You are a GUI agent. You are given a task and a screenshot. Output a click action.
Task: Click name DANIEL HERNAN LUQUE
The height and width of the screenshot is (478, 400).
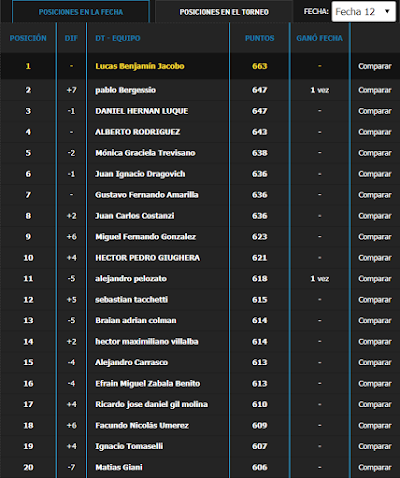[x=142, y=111]
